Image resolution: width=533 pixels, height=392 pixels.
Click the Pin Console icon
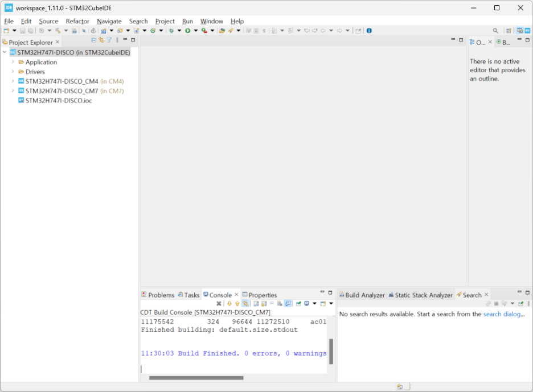298,304
